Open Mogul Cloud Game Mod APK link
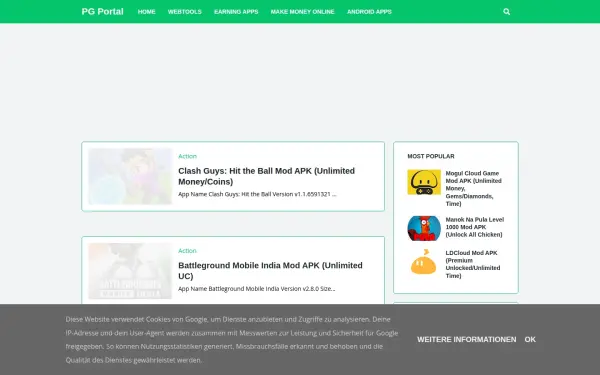 point(474,188)
